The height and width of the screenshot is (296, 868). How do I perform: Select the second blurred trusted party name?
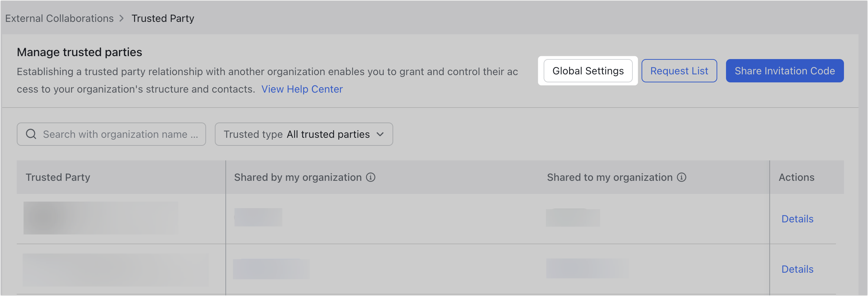tap(115, 270)
